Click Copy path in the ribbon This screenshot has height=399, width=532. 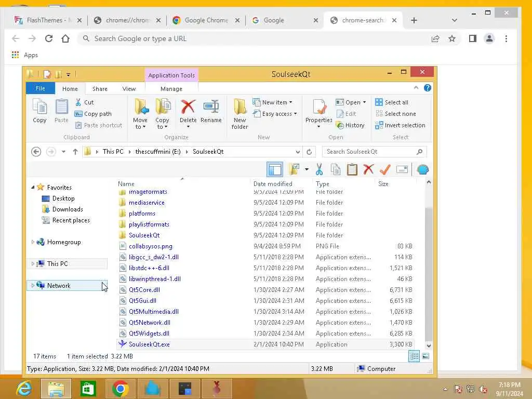[93, 114]
